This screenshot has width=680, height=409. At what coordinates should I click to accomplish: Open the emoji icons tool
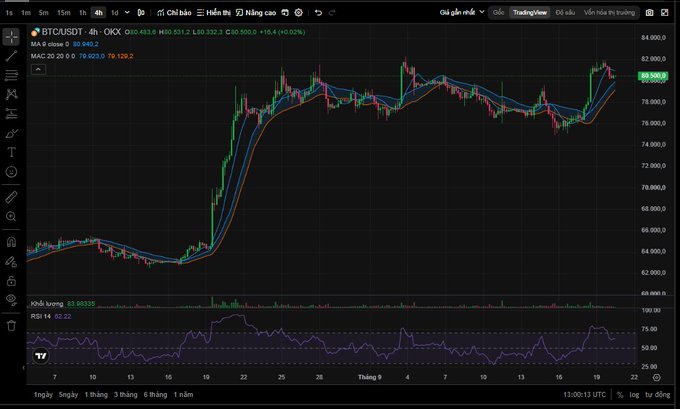click(11, 172)
